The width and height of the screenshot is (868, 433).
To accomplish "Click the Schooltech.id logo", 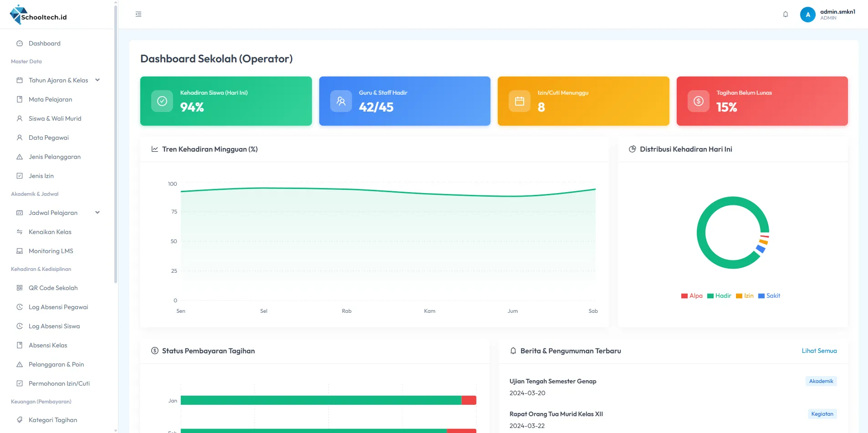I will (38, 15).
